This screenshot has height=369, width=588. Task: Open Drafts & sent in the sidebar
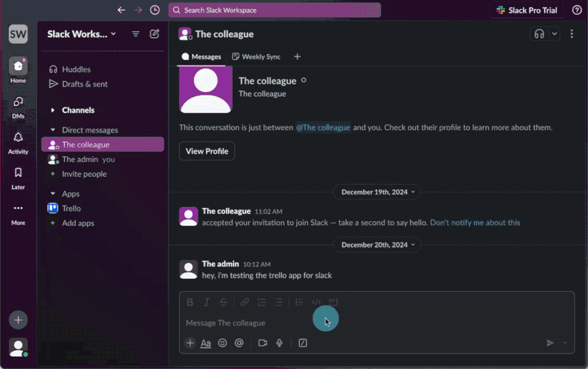(x=103, y=84)
